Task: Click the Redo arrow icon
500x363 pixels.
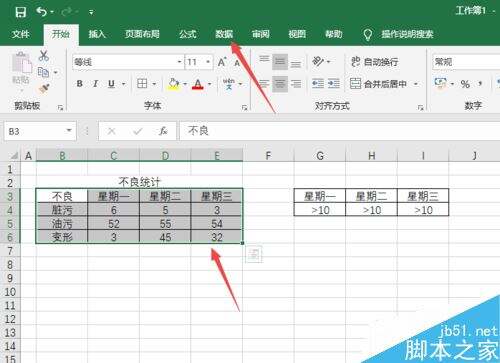Action: pyautogui.click(x=66, y=12)
